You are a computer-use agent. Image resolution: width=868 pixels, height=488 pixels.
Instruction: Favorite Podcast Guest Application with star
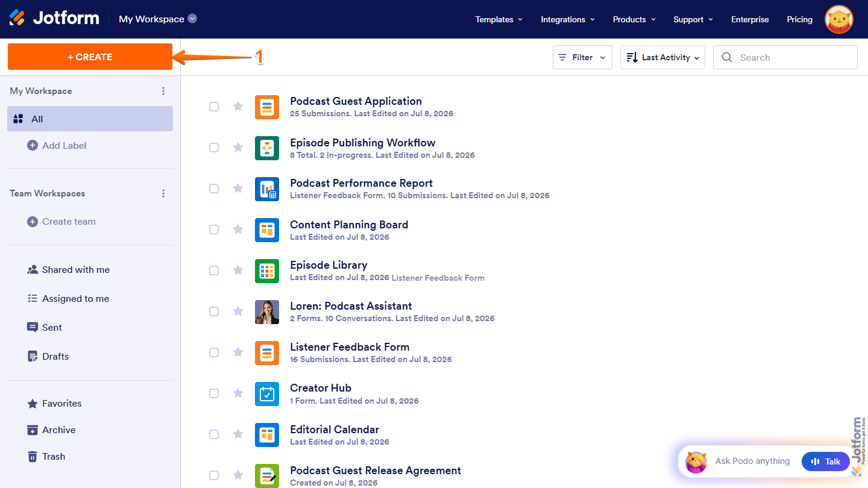[238, 107]
